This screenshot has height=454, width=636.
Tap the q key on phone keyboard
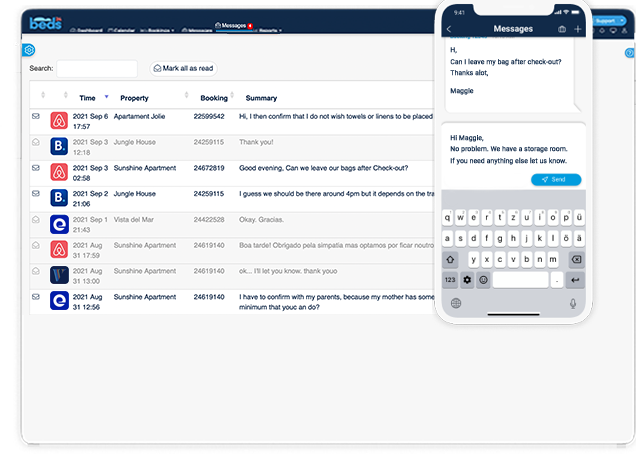point(447,217)
